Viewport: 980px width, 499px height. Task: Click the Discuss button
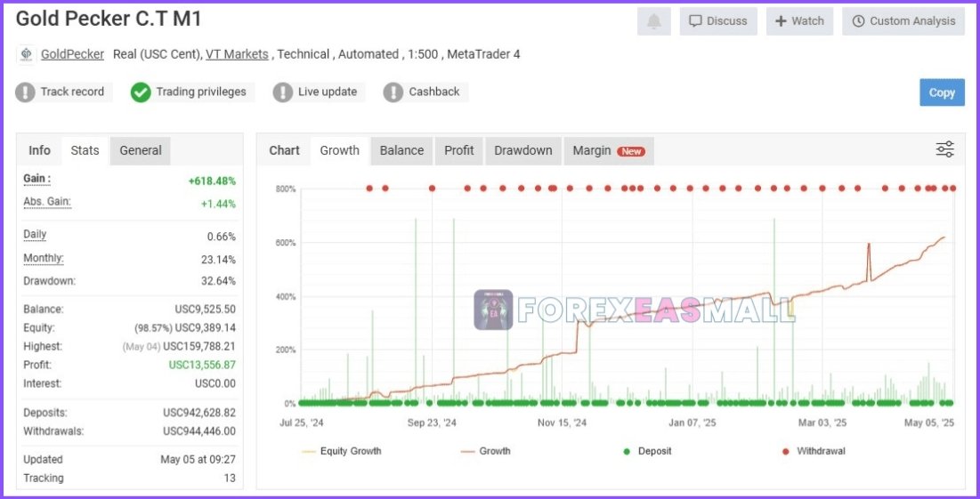coord(718,21)
